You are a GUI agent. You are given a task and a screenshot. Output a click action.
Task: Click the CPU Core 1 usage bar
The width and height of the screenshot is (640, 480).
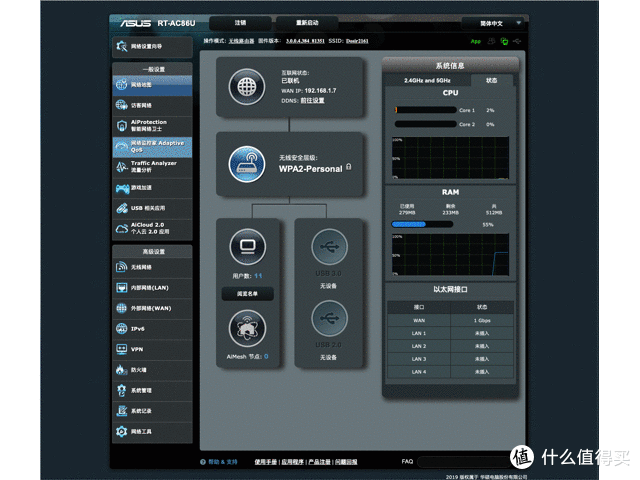click(x=426, y=110)
